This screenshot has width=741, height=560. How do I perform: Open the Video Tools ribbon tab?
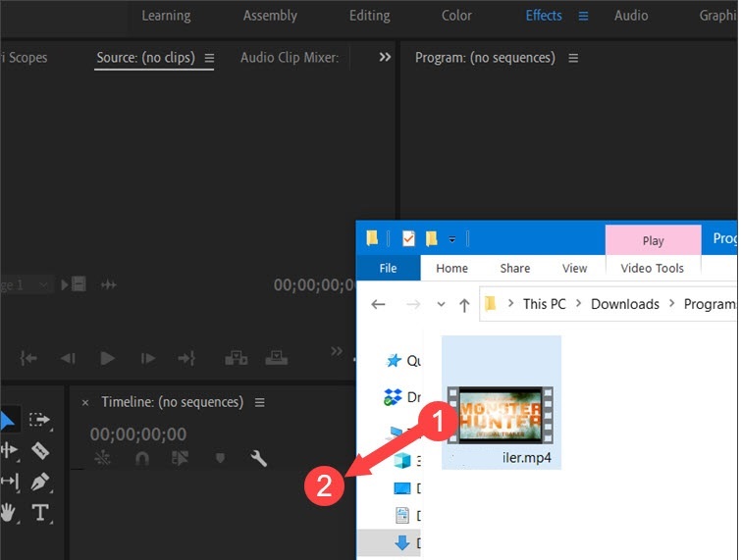(654, 268)
